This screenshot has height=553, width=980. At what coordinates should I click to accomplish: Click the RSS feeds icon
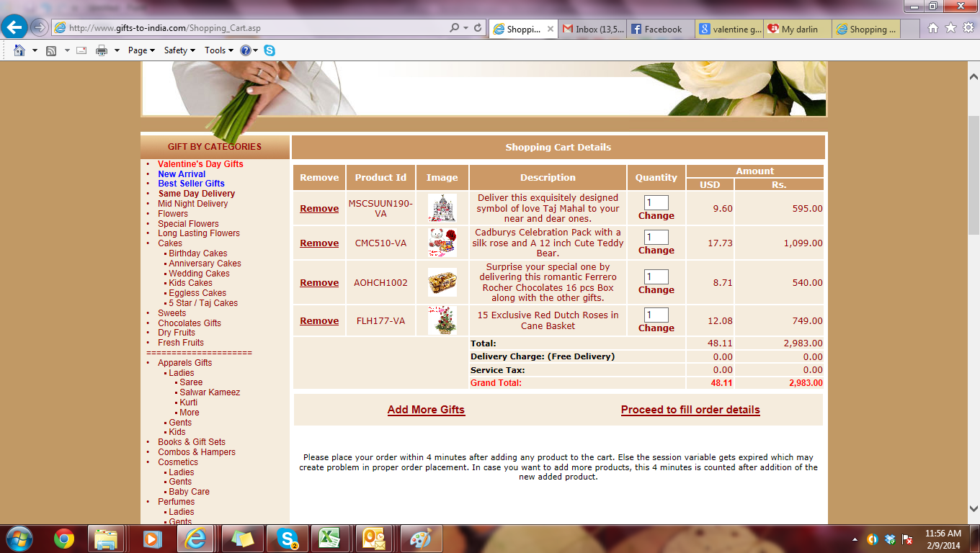[x=51, y=50]
